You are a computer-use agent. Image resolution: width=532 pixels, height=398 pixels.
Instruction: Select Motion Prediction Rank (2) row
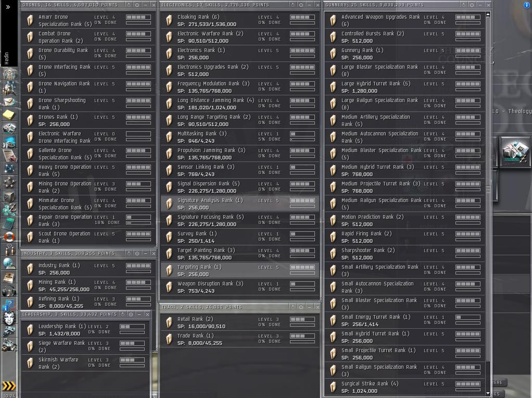pos(405,220)
